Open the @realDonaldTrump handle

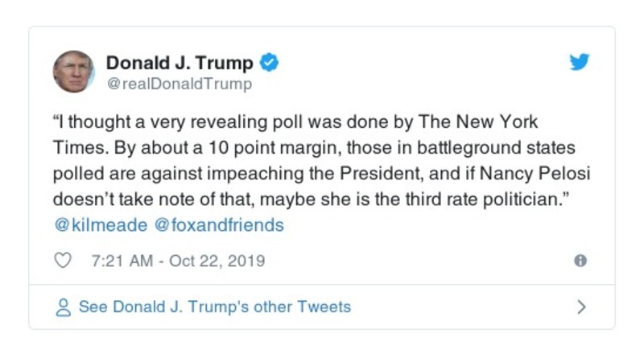[179, 84]
